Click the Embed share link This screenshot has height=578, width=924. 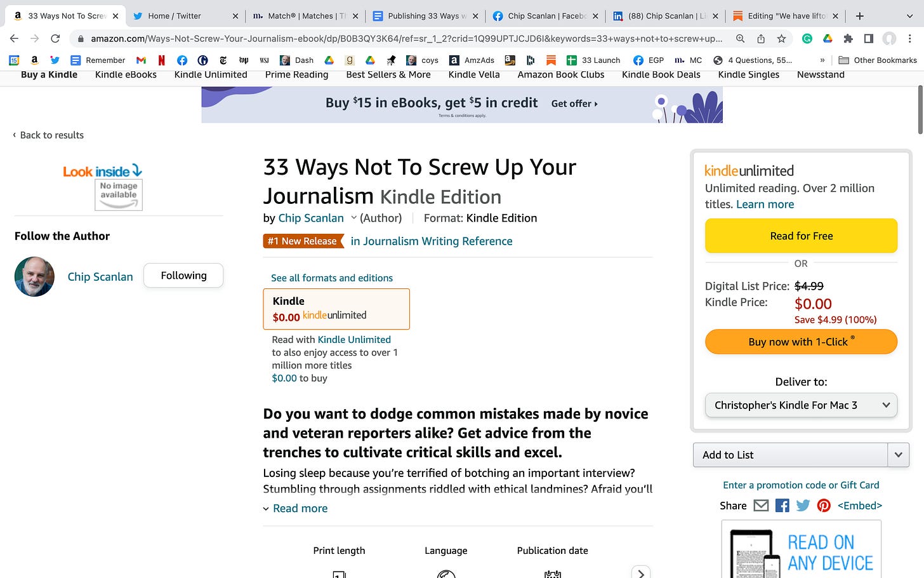860,506
